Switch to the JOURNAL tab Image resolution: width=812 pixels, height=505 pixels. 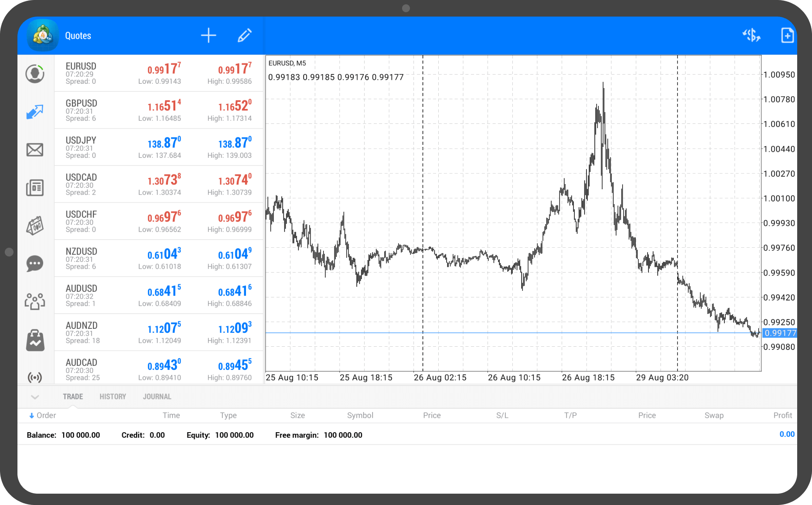coord(157,397)
